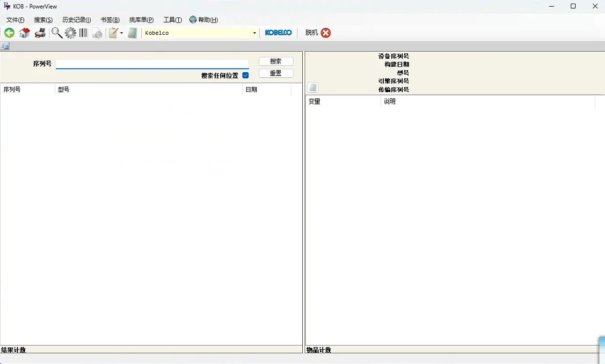Sort by the 序列号 column header
Image resolution: width=605 pixels, height=364 pixels.
tap(27, 90)
